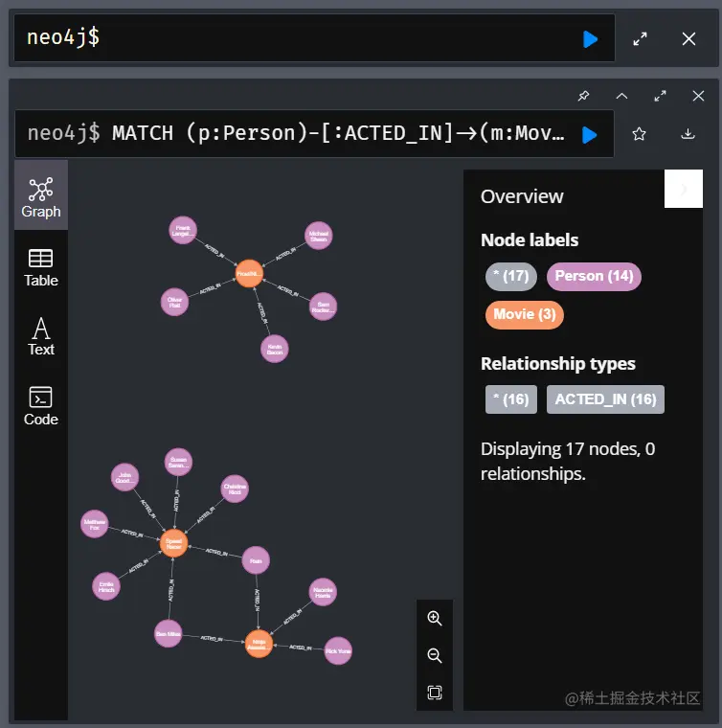Select the Kevin Bacon person node
The width and height of the screenshot is (722, 728).
tap(275, 349)
